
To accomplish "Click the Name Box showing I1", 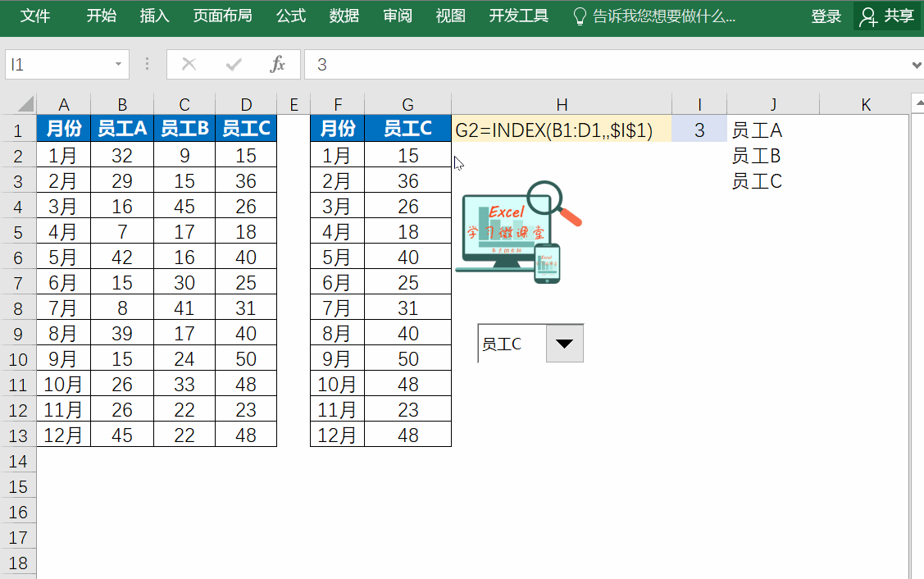I will point(59,64).
